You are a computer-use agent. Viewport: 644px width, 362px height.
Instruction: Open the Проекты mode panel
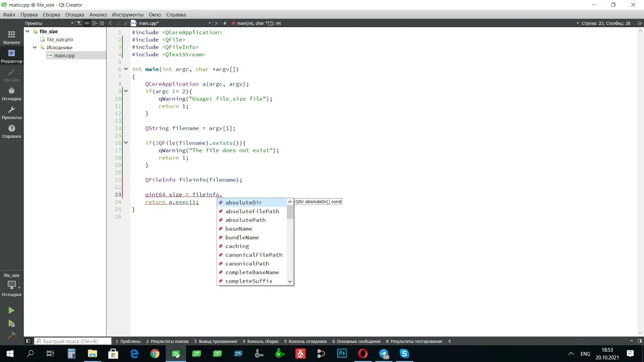point(11,114)
